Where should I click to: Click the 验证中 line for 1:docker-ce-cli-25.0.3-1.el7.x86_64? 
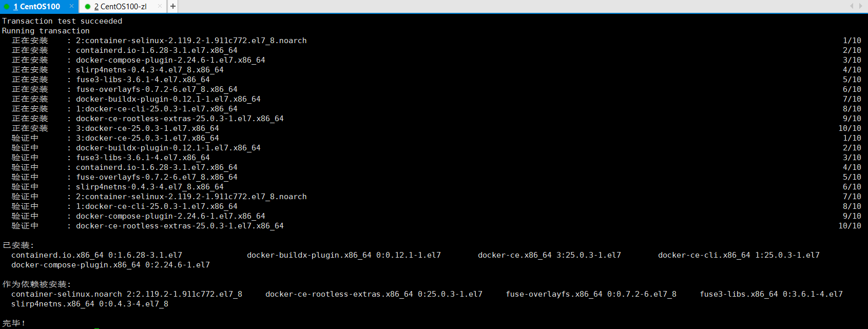pyautogui.click(x=436, y=206)
